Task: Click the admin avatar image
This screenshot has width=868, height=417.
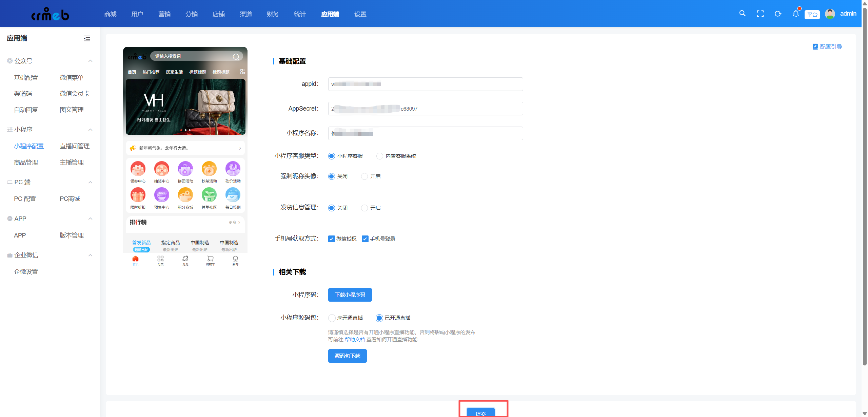Action: 830,14
